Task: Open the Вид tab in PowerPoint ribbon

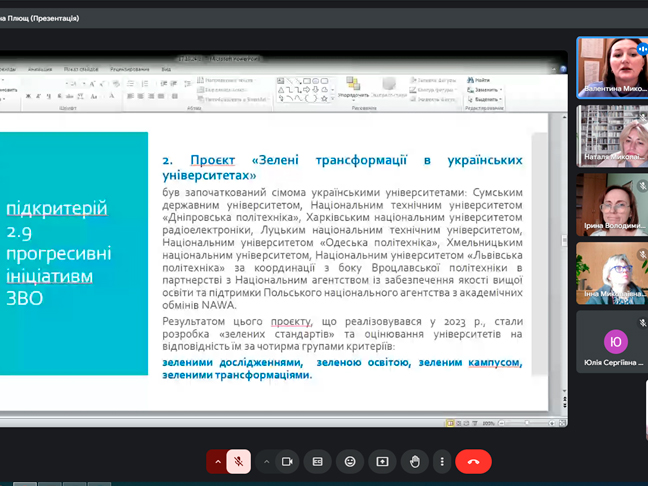Action: [x=166, y=70]
